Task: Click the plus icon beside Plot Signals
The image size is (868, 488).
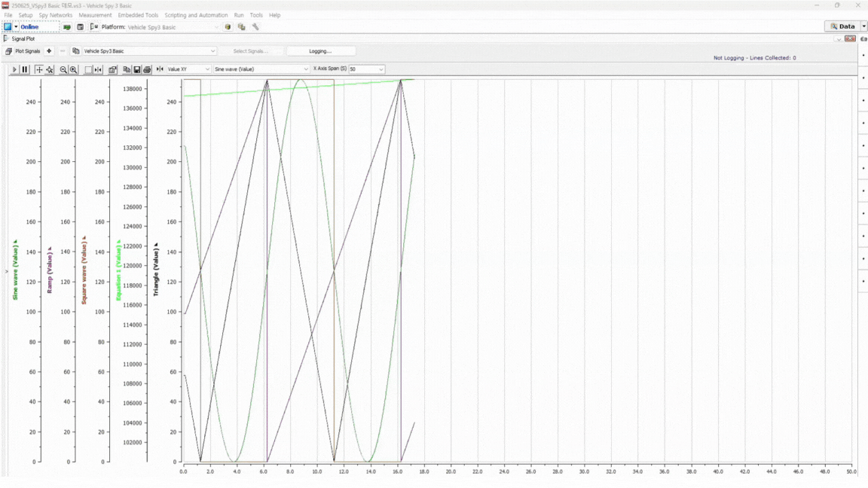Action: [49, 51]
